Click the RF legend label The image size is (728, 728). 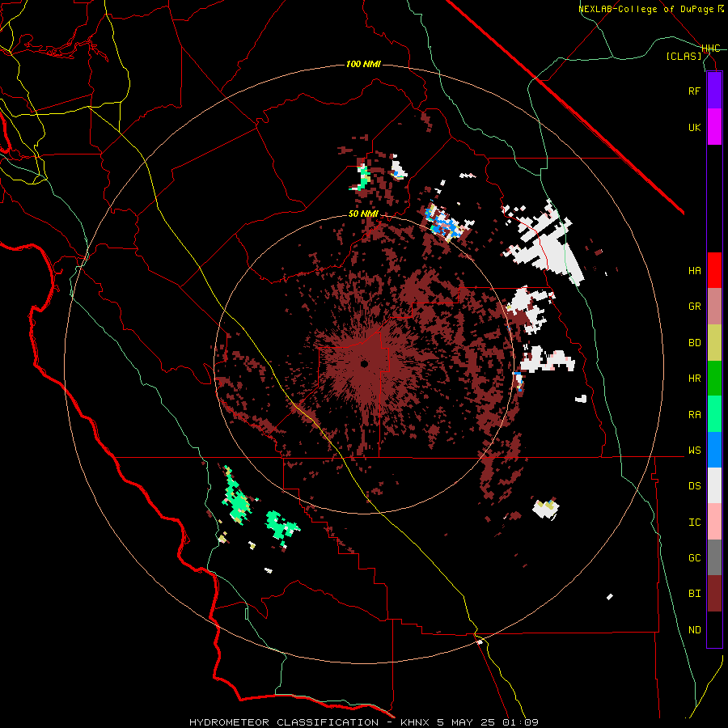694,91
